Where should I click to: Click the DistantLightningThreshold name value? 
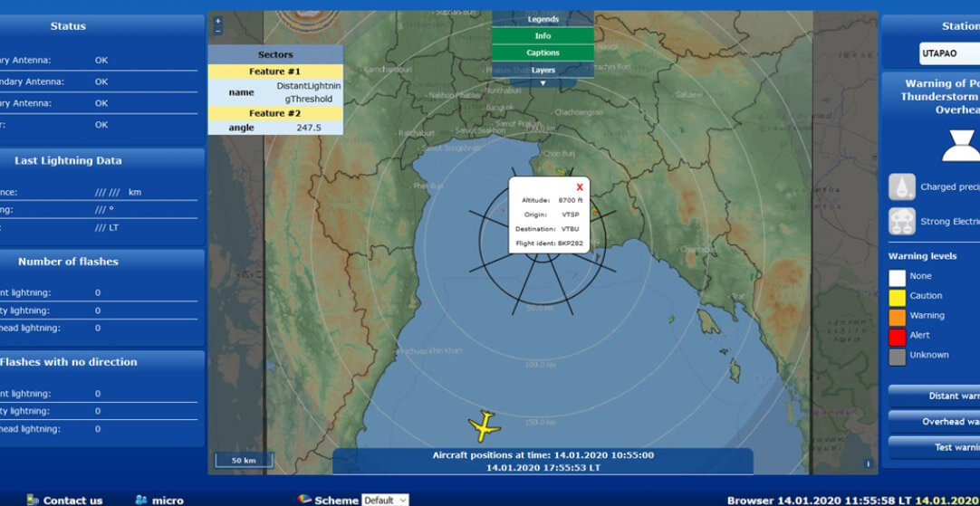[309, 92]
